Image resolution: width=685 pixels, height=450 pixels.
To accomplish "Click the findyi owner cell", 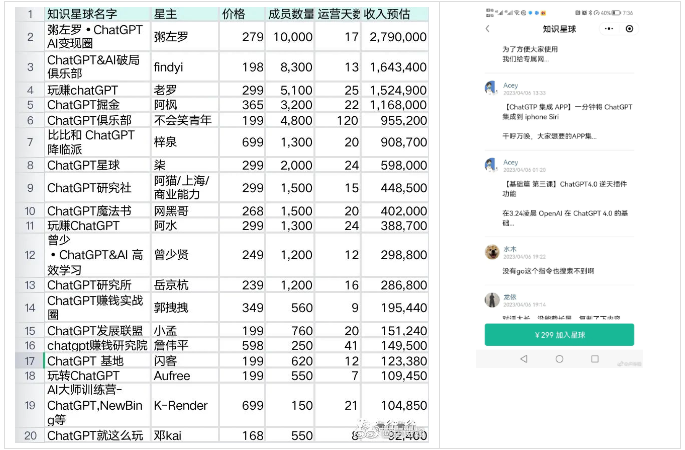I will [185, 66].
